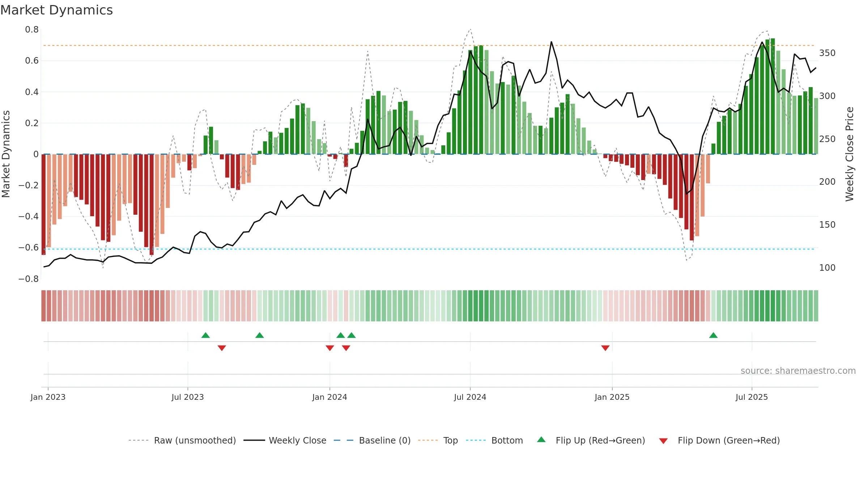Image resolution: width=868 pixels, height=488 pixels.
Task: Click the Jan 2025 axis label
Action: coord(612,397)
